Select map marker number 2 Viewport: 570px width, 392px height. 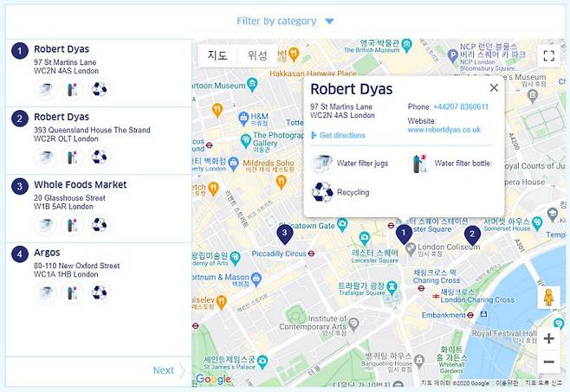(472, 233)
